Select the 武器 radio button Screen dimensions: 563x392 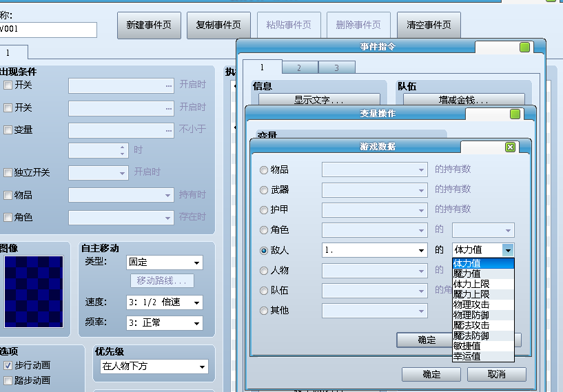point(264,190)
